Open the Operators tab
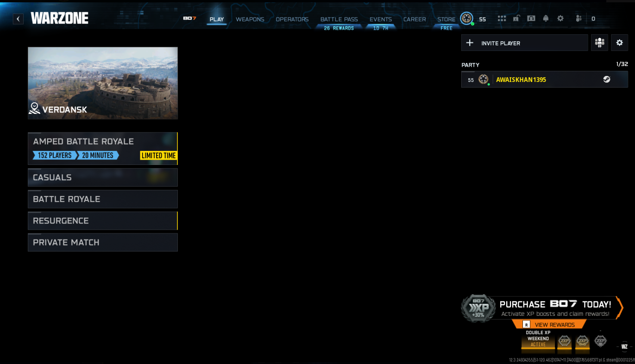635x364 pixels. [292, 19]
